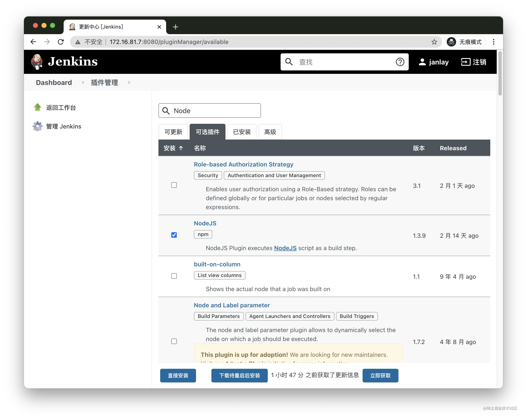Click the gear icon for 管理 Jenkins
Screen dimensions: 527x420
(37, 126)
